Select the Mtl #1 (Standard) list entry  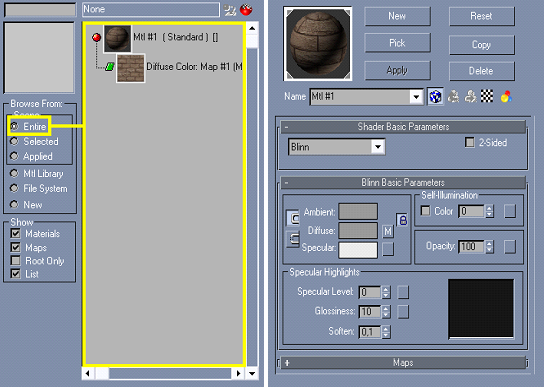pos(176,37)
